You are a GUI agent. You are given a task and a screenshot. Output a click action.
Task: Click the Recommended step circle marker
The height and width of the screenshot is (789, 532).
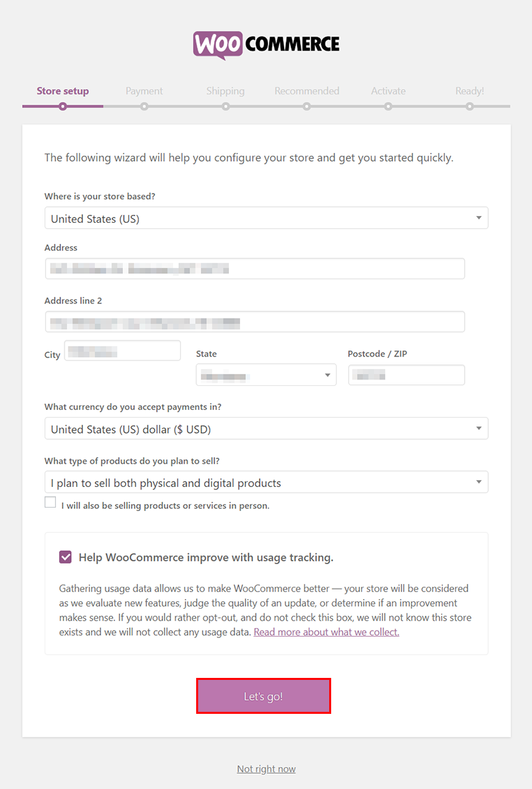pyautogui.click(x=307, y=106)
